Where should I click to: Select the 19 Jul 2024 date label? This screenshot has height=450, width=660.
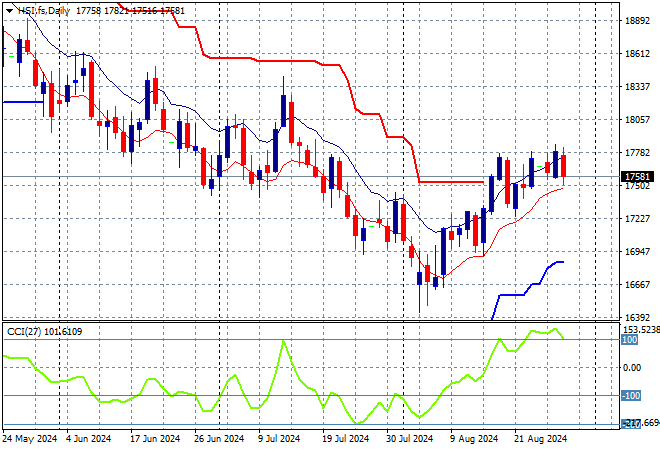[346, 439]
